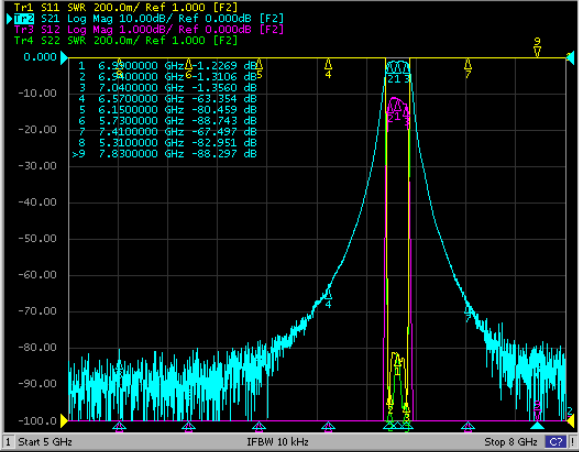Click the Stop 8 GHz field

510,442
